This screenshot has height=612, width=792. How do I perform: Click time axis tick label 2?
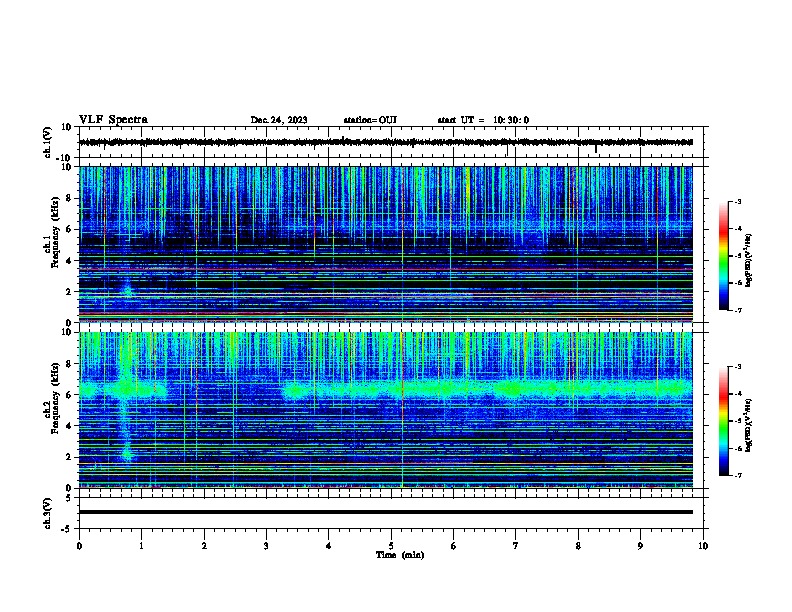pos(204,546)
